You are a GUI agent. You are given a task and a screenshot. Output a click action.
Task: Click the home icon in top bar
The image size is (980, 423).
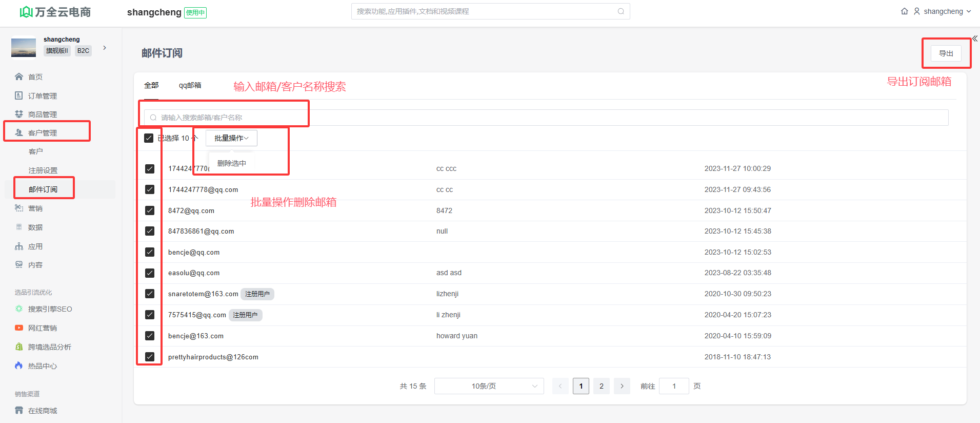click(904, 11)
